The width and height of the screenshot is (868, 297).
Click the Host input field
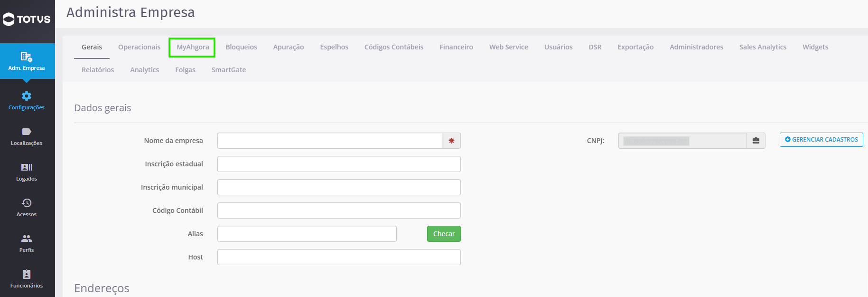[x=339, y=257]
